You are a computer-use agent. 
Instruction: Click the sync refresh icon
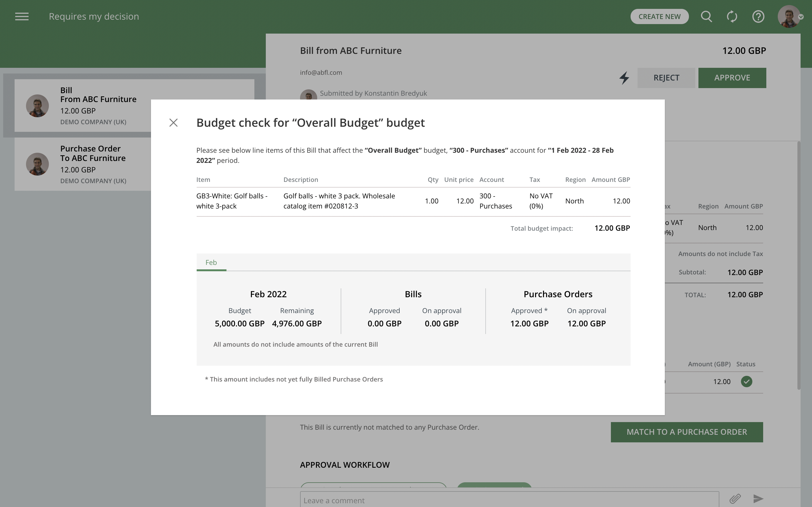[731, 16]
